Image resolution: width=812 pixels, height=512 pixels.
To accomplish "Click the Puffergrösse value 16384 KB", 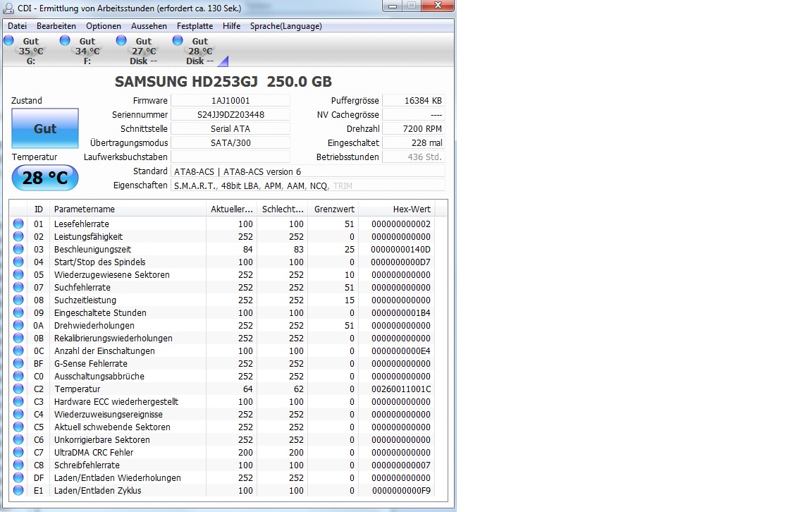I will coord(413,101).
